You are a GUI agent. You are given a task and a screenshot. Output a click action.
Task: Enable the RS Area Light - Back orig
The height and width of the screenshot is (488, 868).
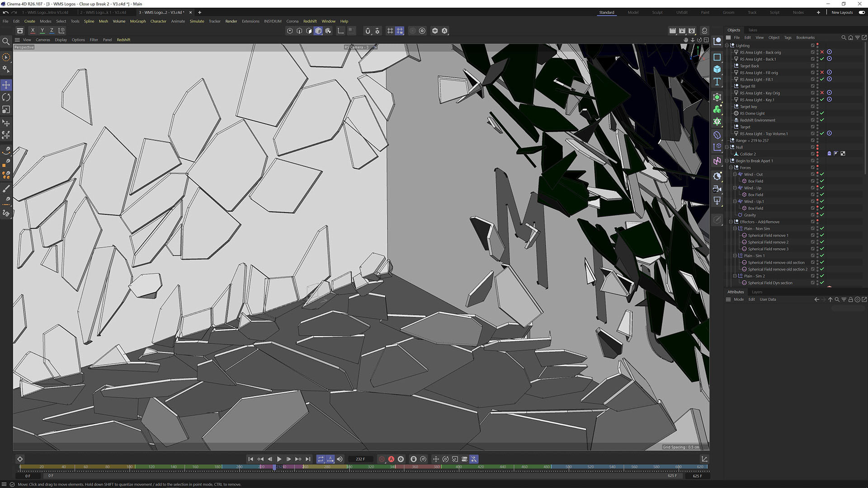point(822,52)
